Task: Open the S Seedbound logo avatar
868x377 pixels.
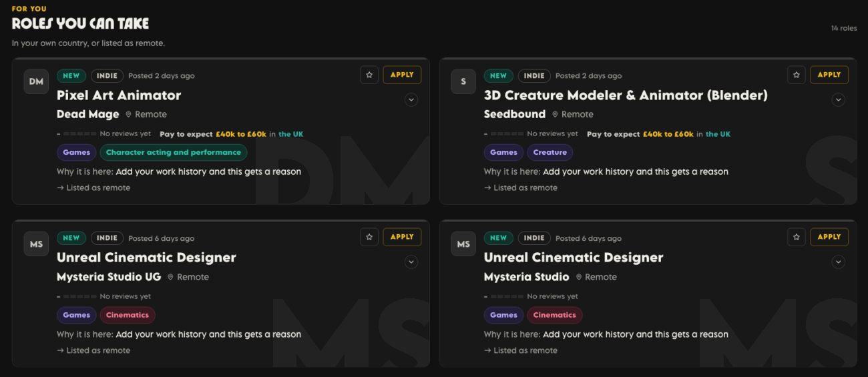Action: [463, 81]
